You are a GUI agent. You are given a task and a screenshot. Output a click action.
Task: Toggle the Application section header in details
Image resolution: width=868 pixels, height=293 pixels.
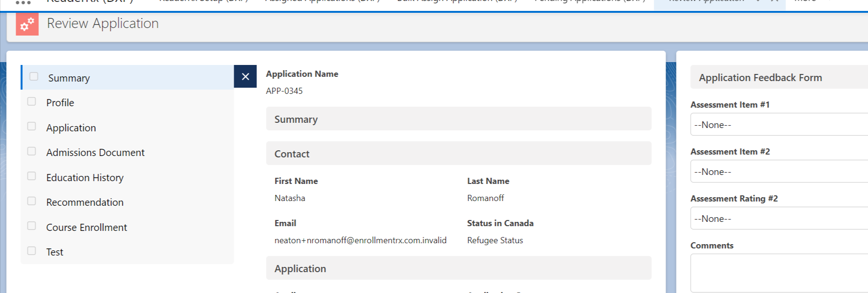pos(458,268)
